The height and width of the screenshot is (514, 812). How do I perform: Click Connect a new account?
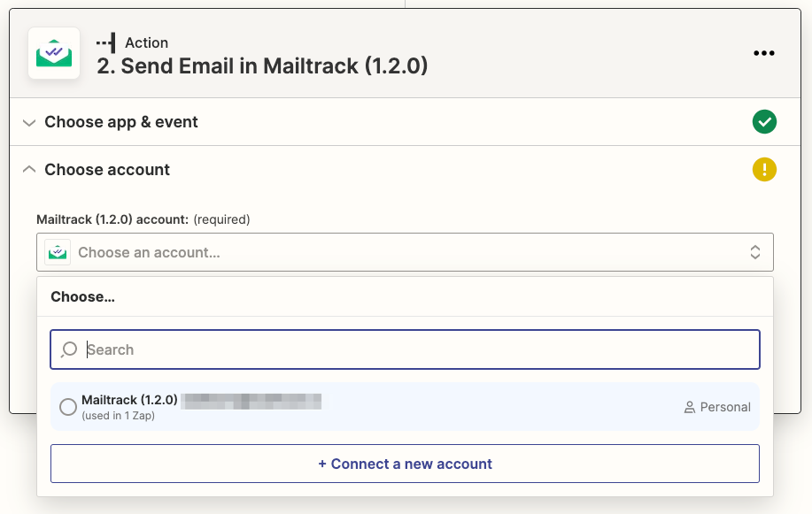click(405, 464)
